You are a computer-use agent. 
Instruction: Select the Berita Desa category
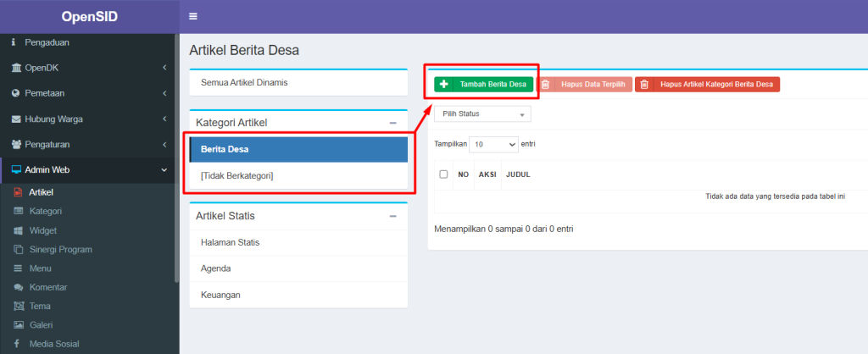click(298, 149)
